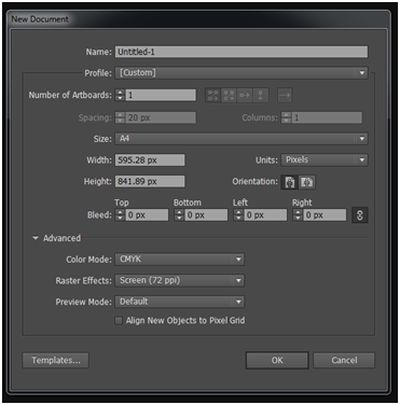
Task: Open the Profile dropdown
Action: click(241, 73)
